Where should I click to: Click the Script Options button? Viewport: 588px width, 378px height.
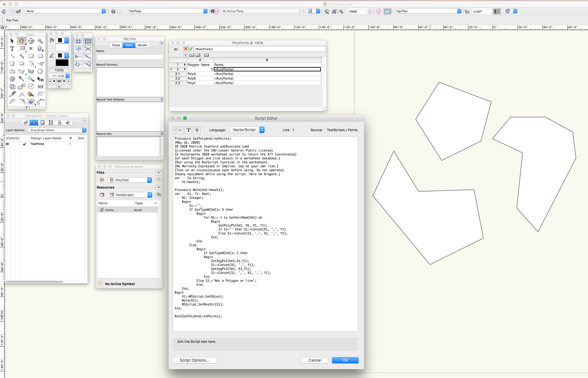pos(194,360)
